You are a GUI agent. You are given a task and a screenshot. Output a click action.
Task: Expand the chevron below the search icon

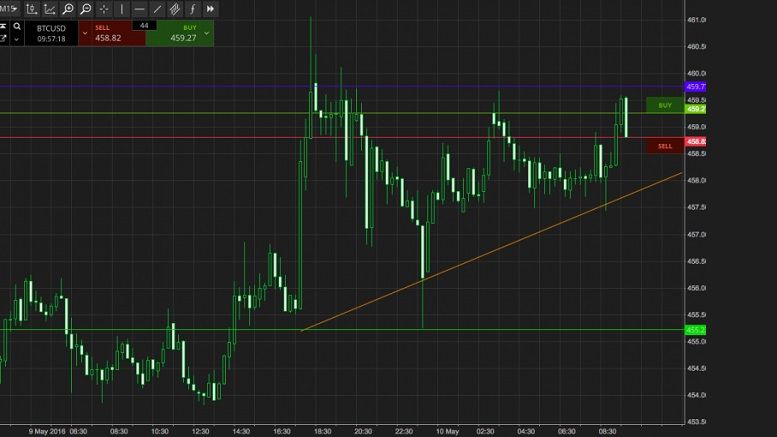coord(17,39)
